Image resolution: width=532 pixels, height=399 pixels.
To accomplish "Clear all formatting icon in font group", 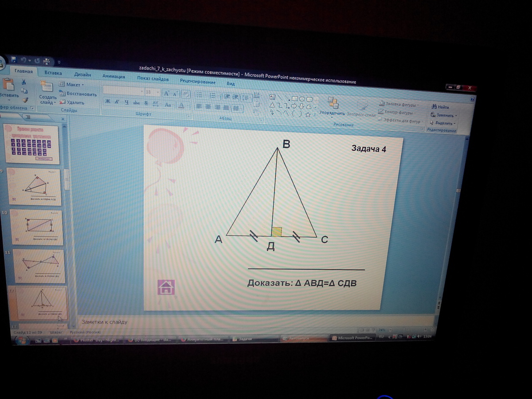I will coord(186,94).
